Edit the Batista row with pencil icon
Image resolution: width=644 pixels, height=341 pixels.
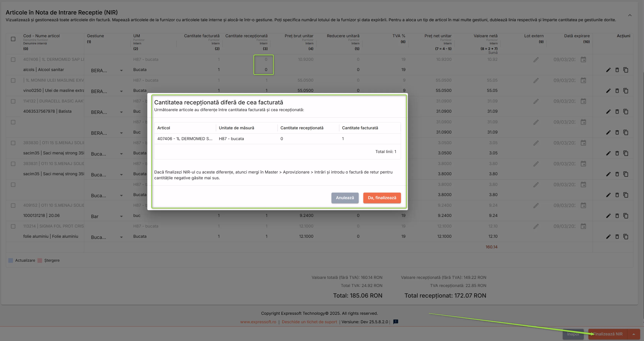click(x=608, y=112)
